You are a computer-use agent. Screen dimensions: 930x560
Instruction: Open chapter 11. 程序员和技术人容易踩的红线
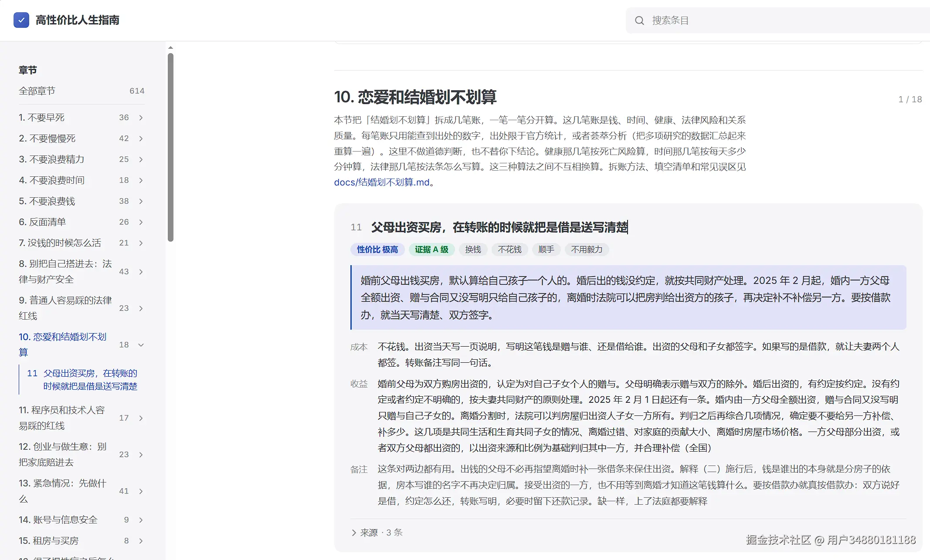[62, 418]
